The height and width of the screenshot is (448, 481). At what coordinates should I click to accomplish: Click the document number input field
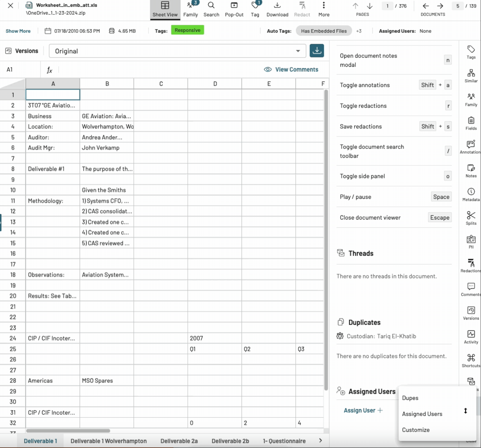[458, 6]
